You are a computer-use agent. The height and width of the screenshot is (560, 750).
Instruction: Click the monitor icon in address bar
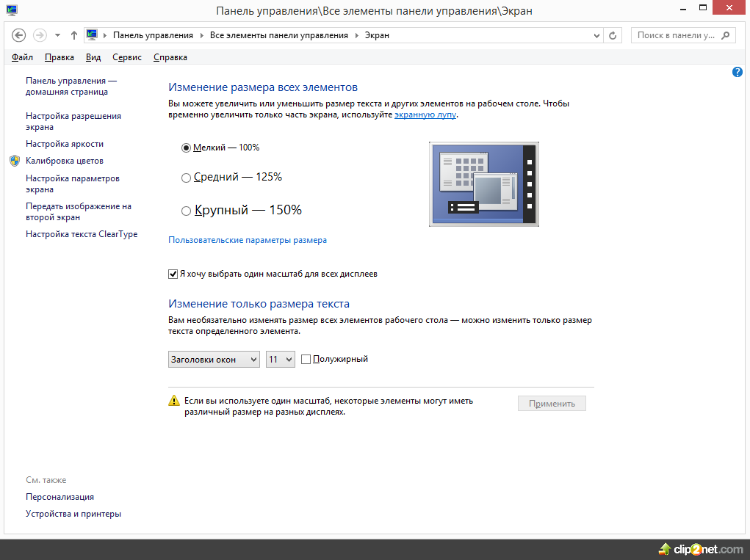93,35
